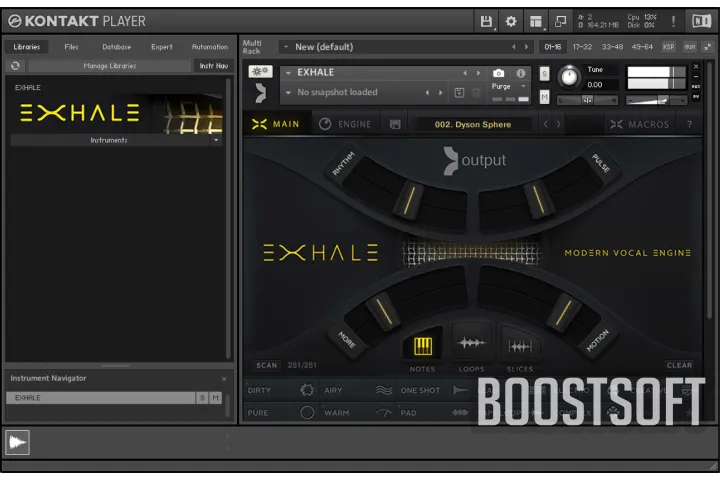
Task: Switch to the Database tab
Action: pos(117,47)
